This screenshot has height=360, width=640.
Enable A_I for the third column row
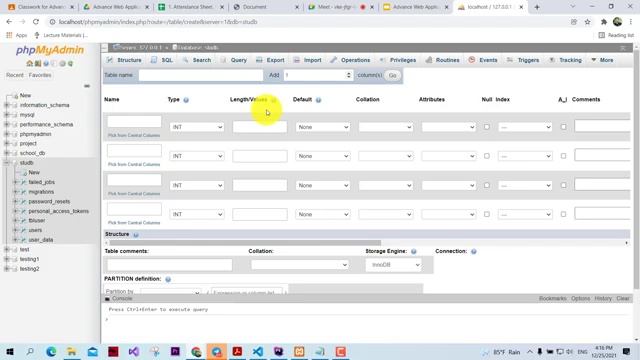point(563,185)
